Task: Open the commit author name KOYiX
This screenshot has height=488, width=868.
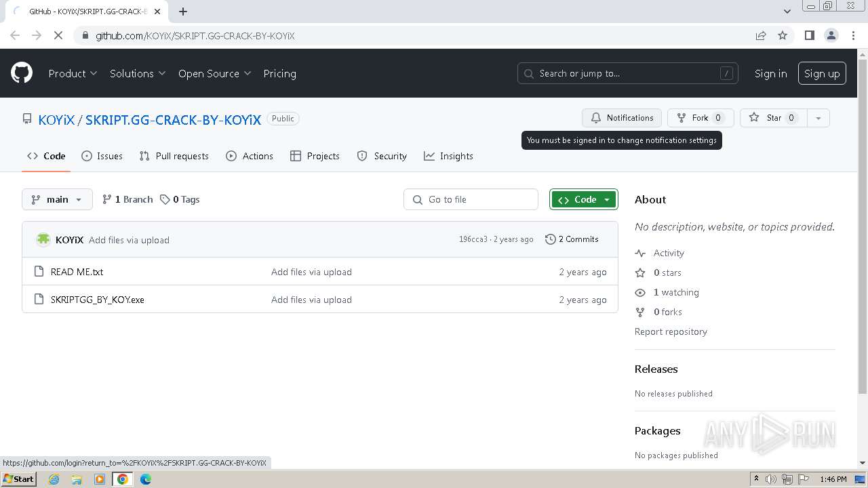Action: [69, 240]
